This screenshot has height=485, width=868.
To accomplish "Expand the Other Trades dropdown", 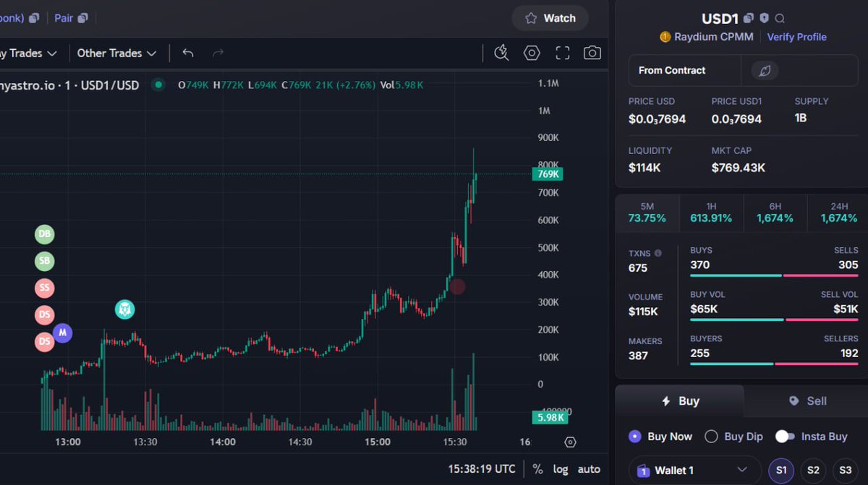I will 116,53.
